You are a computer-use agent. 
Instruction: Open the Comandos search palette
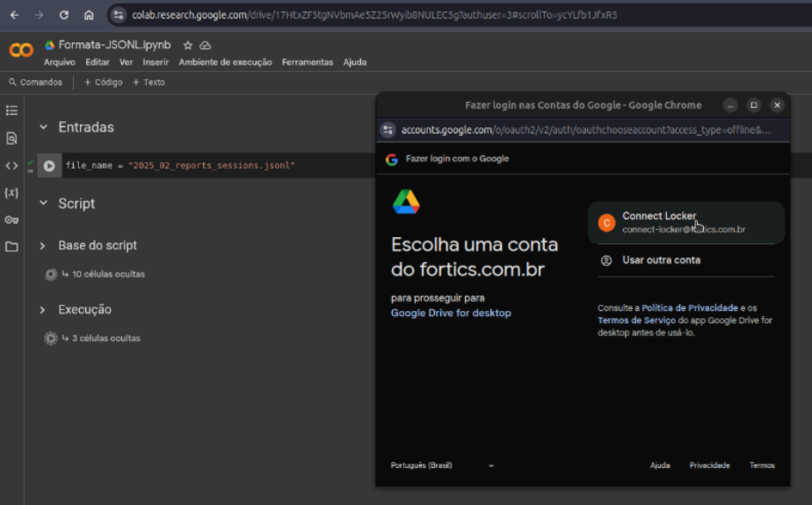pyautogui.click(x=35, y=83)
